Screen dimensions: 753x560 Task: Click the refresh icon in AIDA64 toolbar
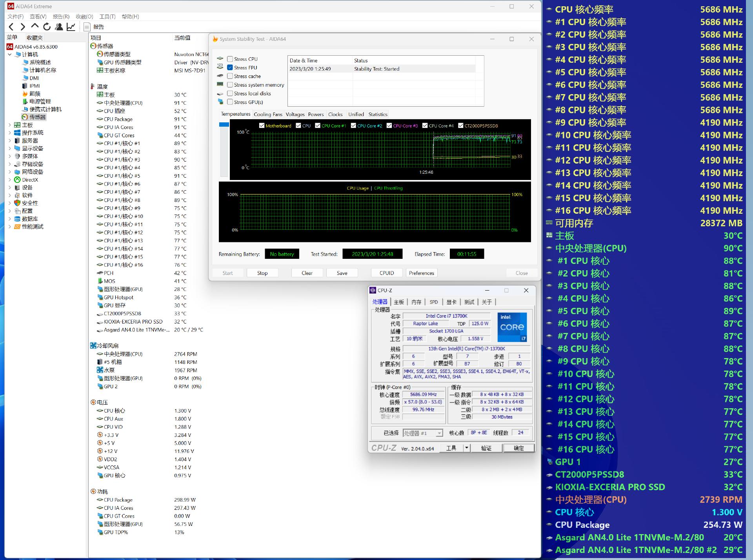[47, 27]
